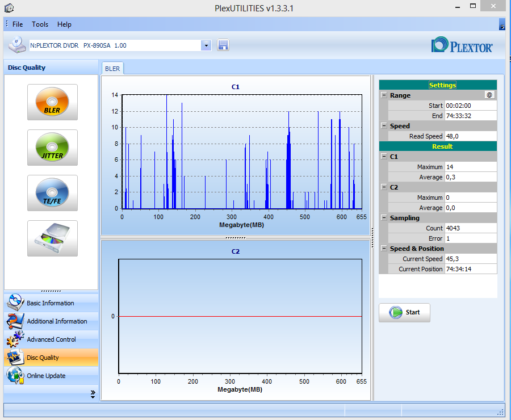511x420 pixels.
Task: Click the Disc Quality panel title
Action: click(27, 68)
